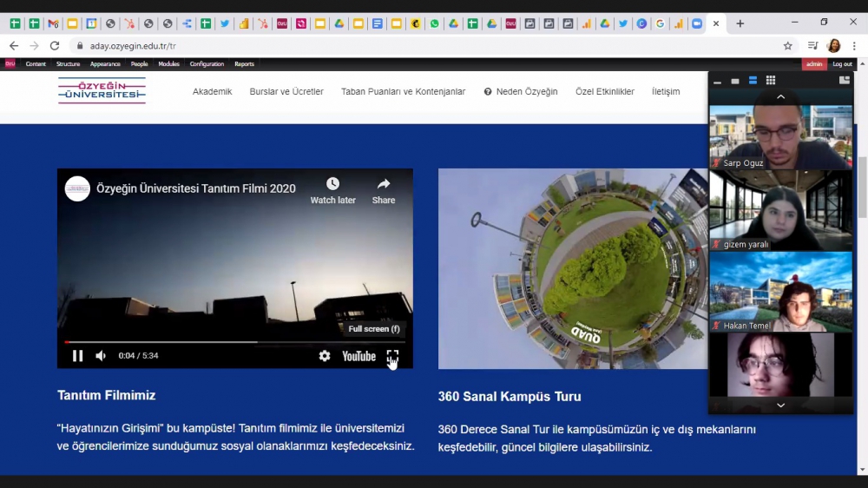
Task: Reload the current page
Action: [54, 46]
